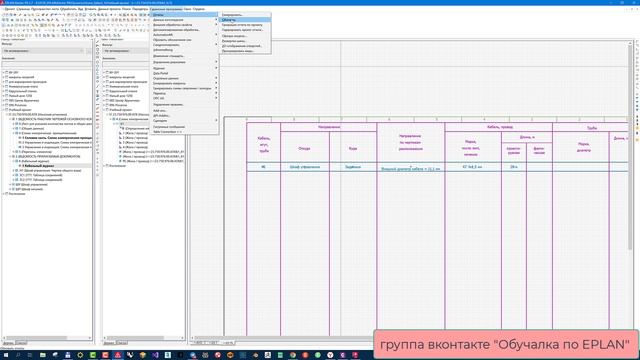Select bold Силовая часть page in tree
The image size is (640, 360).
57,138
